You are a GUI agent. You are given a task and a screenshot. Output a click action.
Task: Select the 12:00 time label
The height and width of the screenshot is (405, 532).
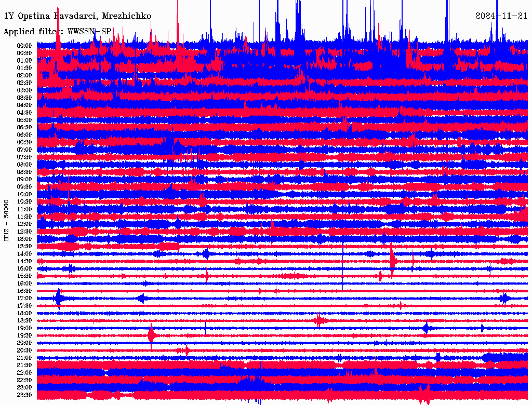tap(24, 224)
